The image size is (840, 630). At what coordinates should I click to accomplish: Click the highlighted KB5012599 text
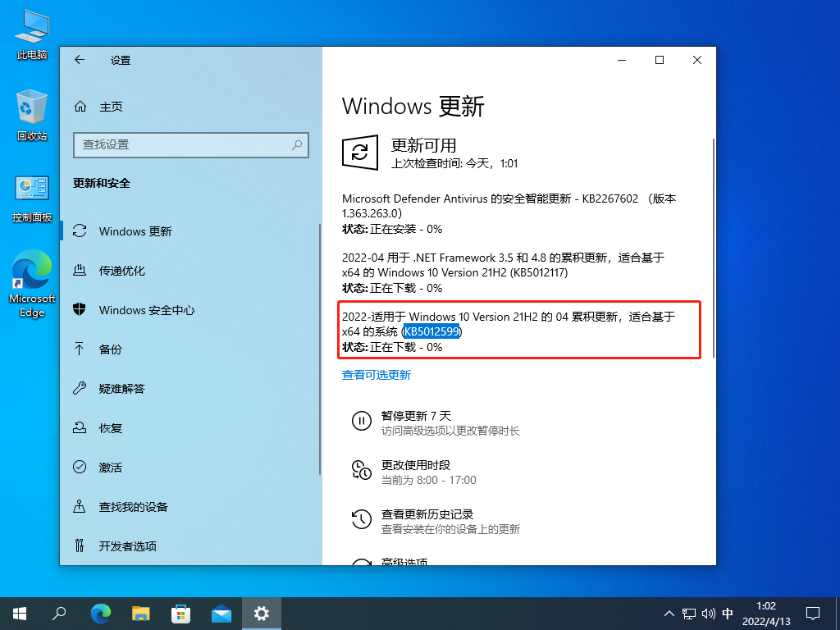click(431, 331)
